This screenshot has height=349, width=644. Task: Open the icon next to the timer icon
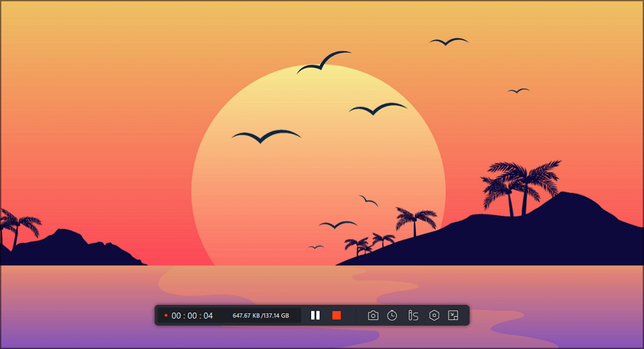(413, 315)
